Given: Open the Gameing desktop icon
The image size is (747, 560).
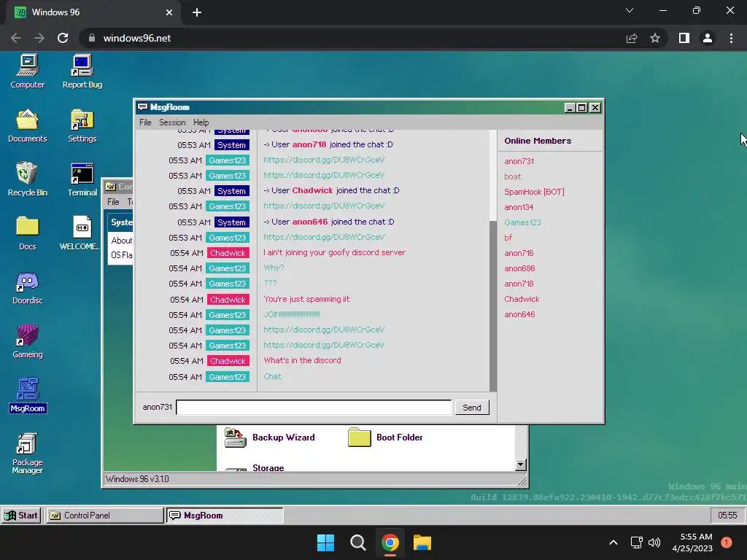Looking at the screenshot, I should point(27,341).
